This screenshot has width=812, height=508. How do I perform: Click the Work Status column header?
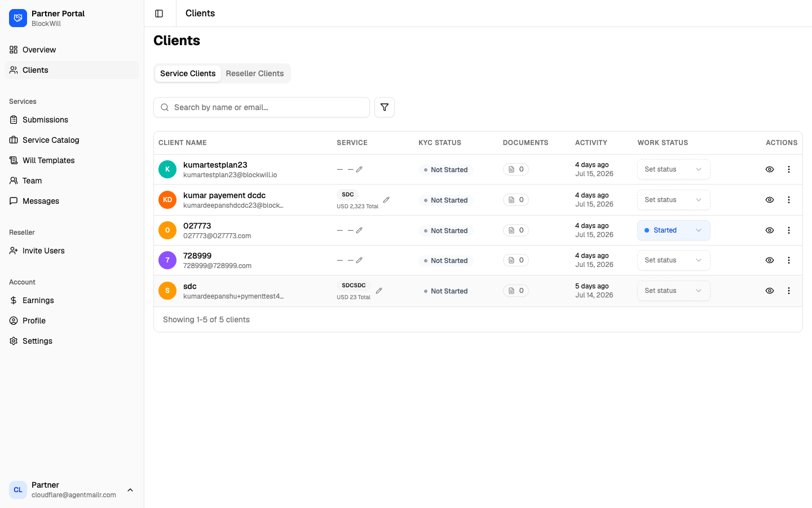(663, 143)
